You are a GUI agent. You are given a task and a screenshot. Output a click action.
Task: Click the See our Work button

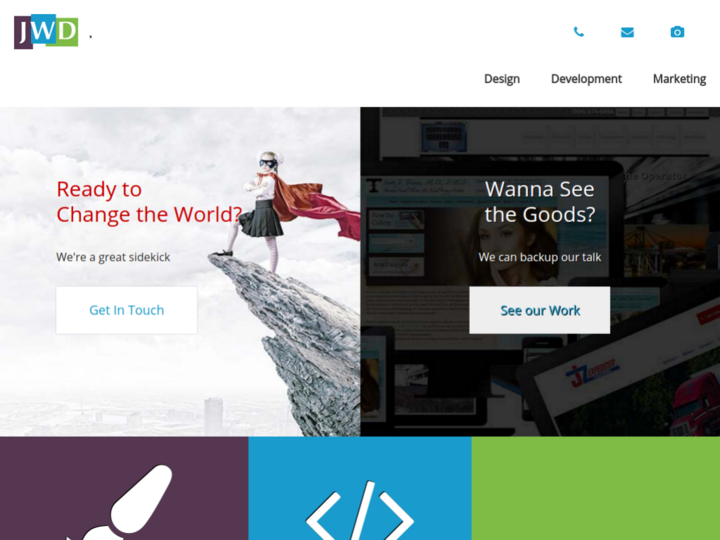pyautogui.click(x=540, y=310)
